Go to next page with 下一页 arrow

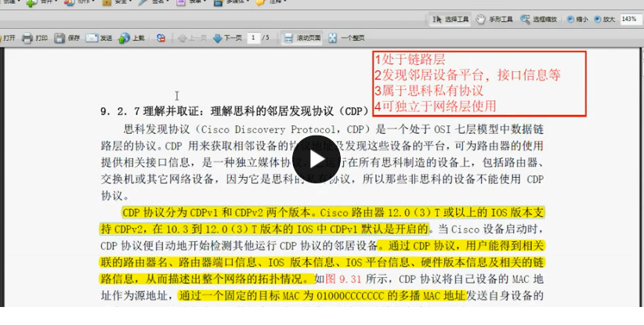[x=227, y=38]
